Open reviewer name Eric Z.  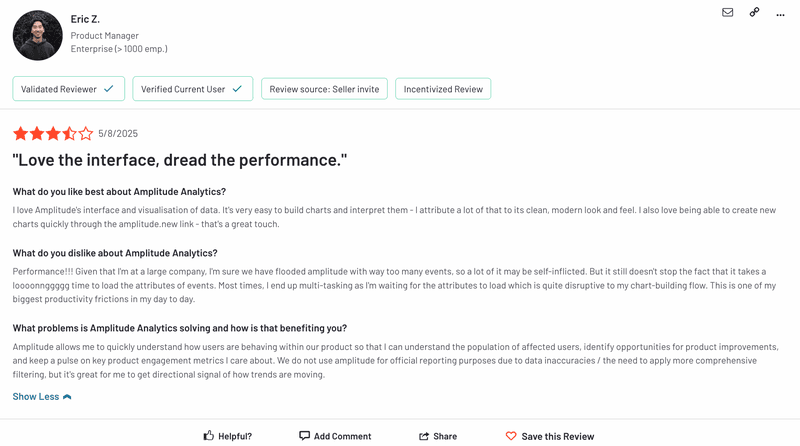click(x=85, y=20)
